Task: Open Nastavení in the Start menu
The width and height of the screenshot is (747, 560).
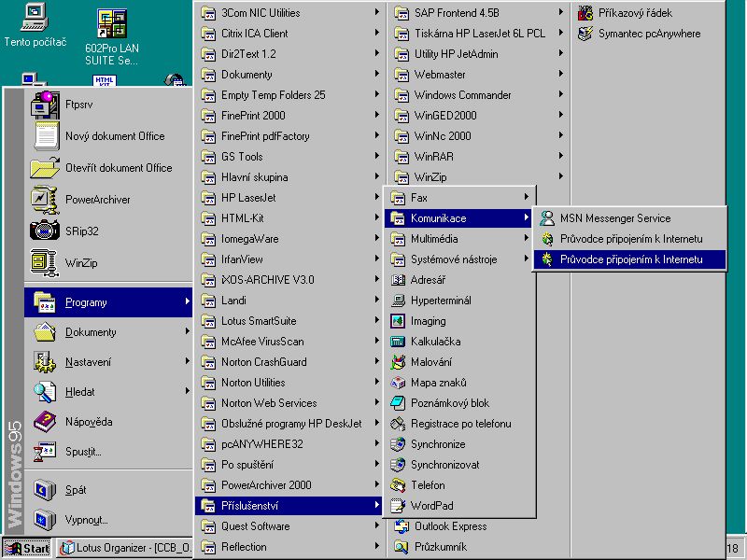Action: [x=108, y=362]
